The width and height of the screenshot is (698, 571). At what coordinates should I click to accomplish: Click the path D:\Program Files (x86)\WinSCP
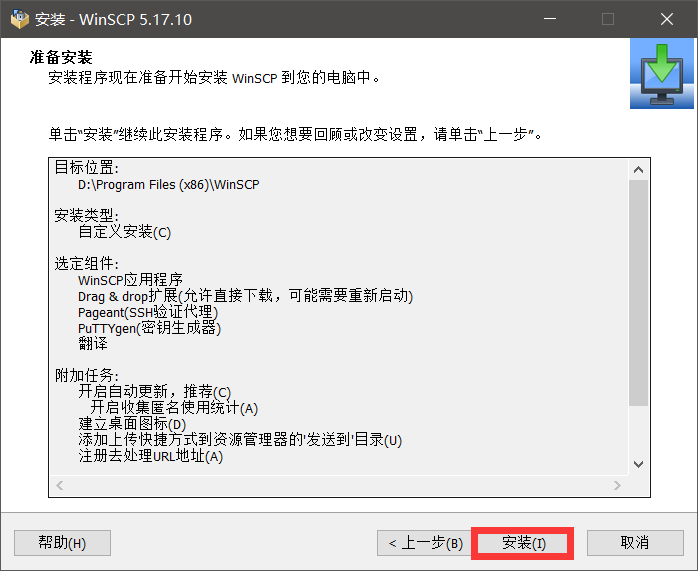tap(168, 185)
